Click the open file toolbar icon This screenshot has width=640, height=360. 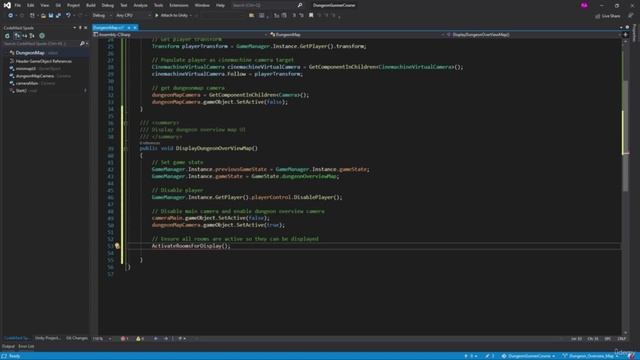coord(43,16)
